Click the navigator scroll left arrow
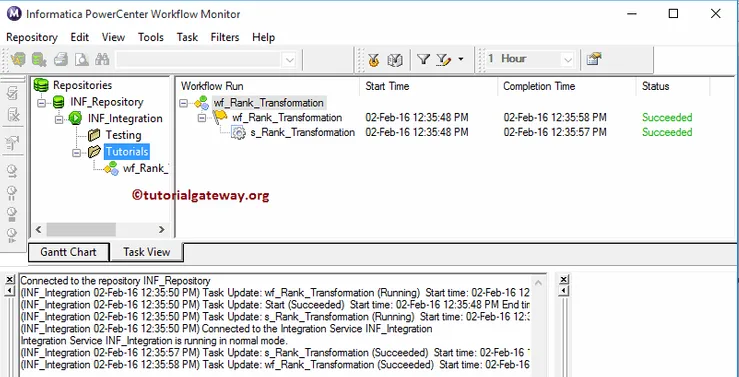The height and width of the screenshot is (377, 739). tap(39, 229)
